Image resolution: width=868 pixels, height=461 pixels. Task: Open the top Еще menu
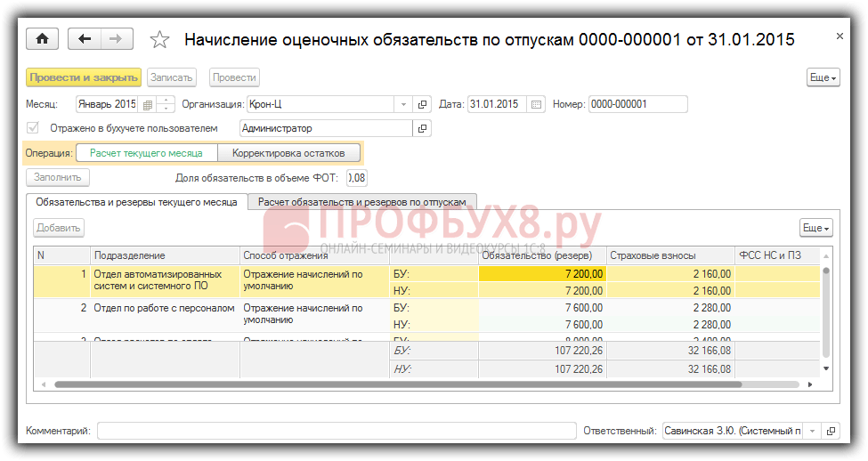point(823,77)
